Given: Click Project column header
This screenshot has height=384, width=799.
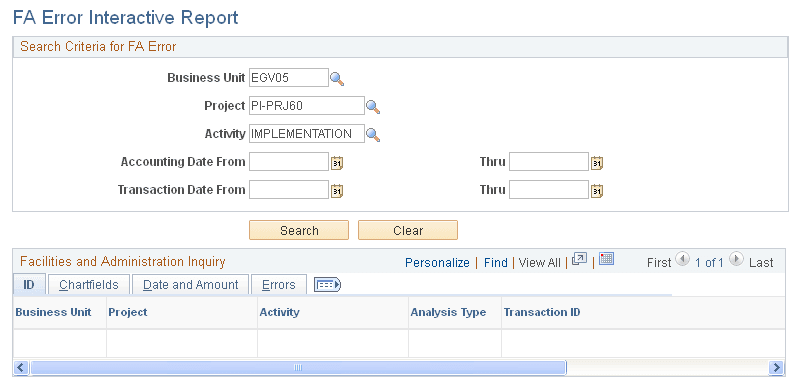Looking at the screenshot, I should (128, 312).
